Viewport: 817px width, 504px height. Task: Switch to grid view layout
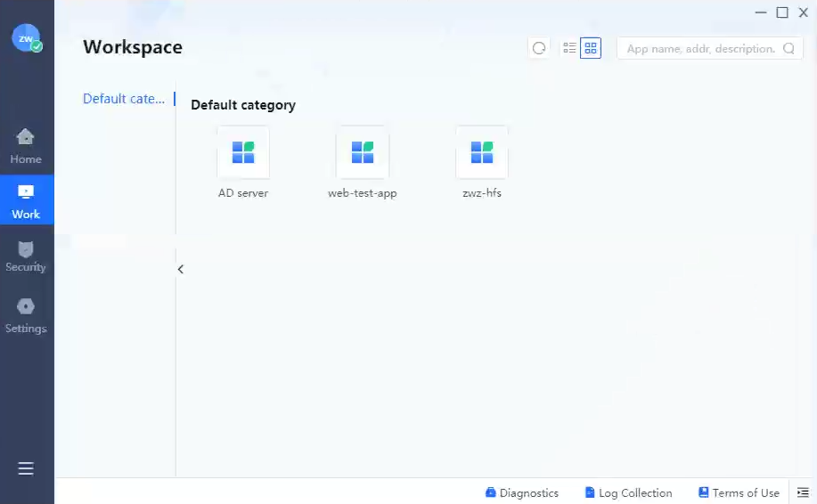pos(591,48)
